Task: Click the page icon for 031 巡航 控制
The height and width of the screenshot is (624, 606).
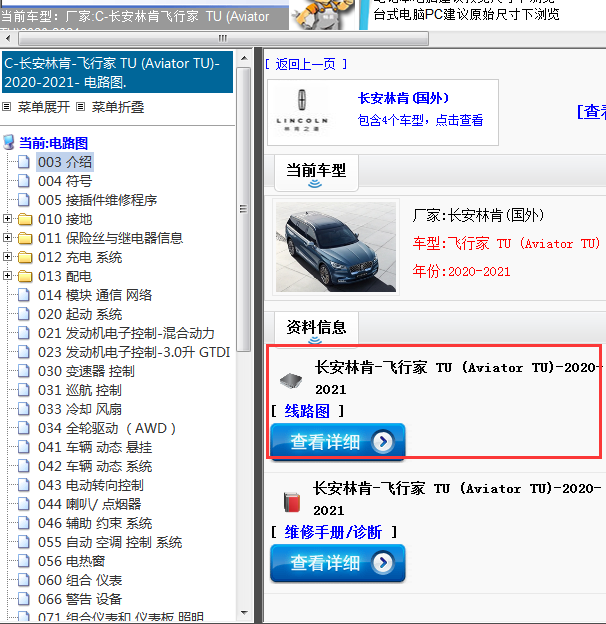Action: pos(24,390)
